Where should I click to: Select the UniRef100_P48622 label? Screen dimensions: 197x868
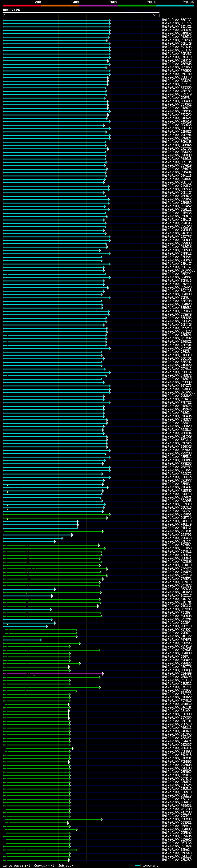[177, 108]
